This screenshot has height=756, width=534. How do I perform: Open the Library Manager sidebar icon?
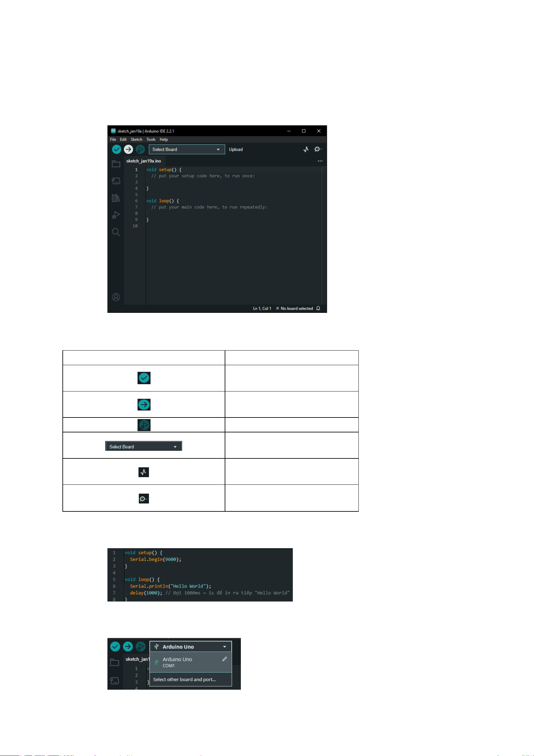pos(116,198)
